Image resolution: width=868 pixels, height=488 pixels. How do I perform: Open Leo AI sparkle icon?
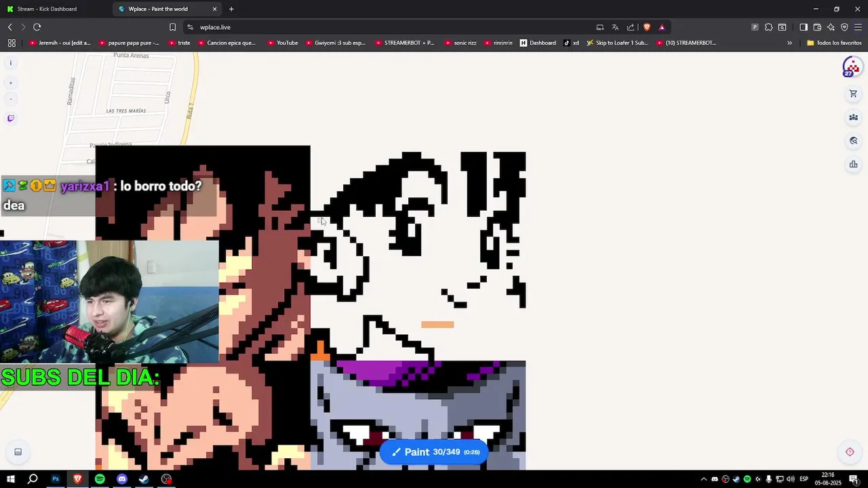831,27
